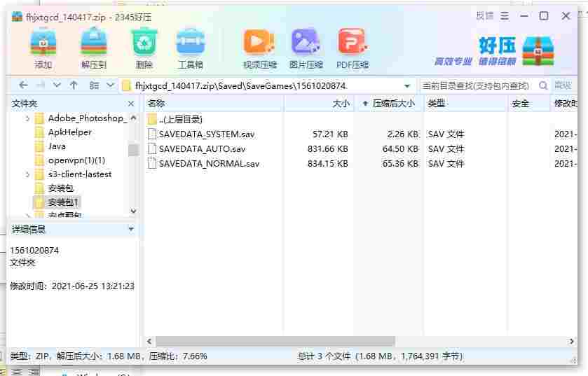Open the view mode dropdown arrow
This screenshot has width=588, height=376.
[x=110, y=85]
